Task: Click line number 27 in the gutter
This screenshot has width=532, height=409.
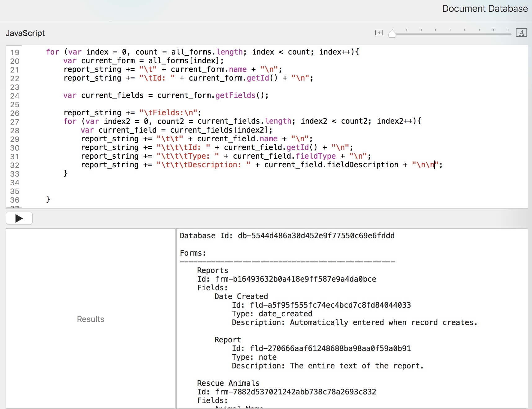Action: click(x=15, y=122)
